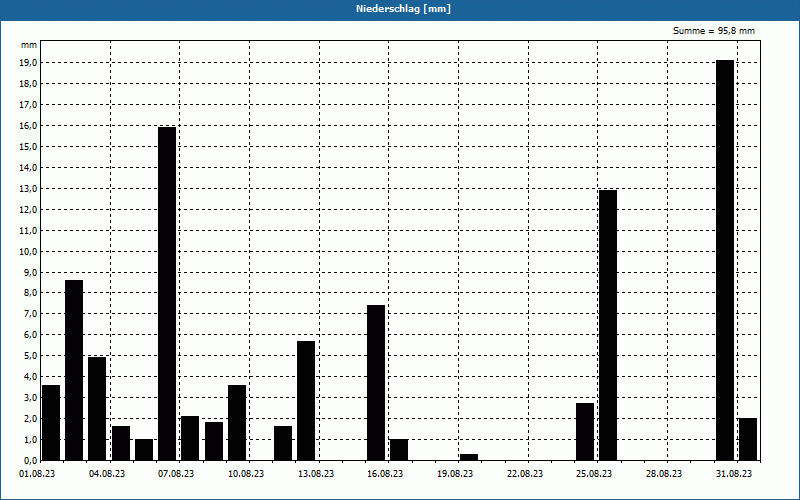
Task: Click the 16,0 y-axis label
Action: [28, 126]
